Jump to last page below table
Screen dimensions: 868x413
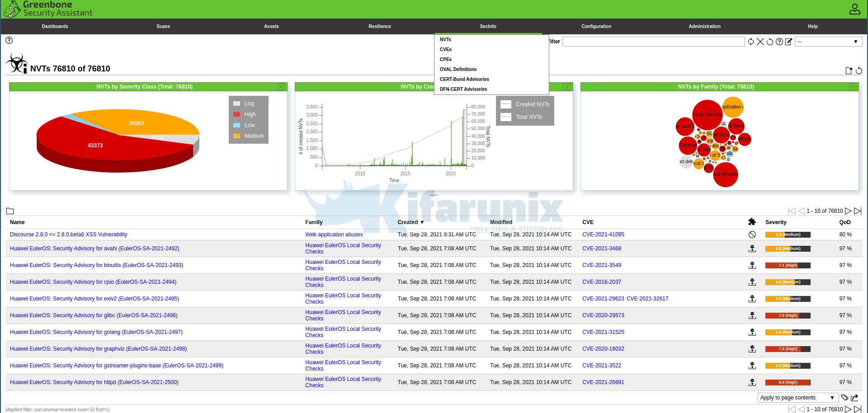(858, 409)
